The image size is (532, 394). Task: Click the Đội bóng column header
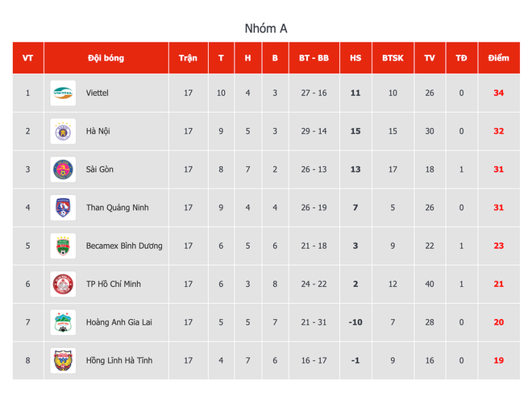(x=106, y=58)
